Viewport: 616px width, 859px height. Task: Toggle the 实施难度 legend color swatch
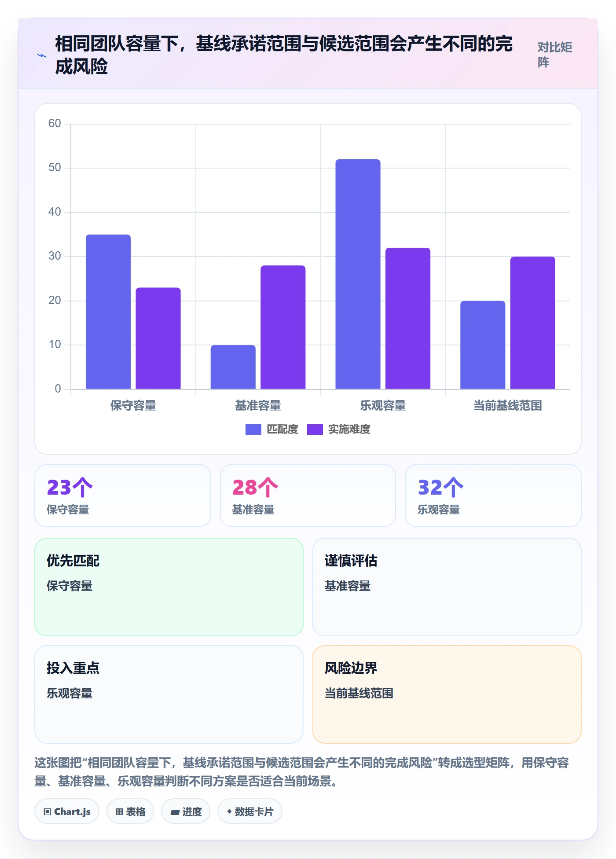click(315, 429)
